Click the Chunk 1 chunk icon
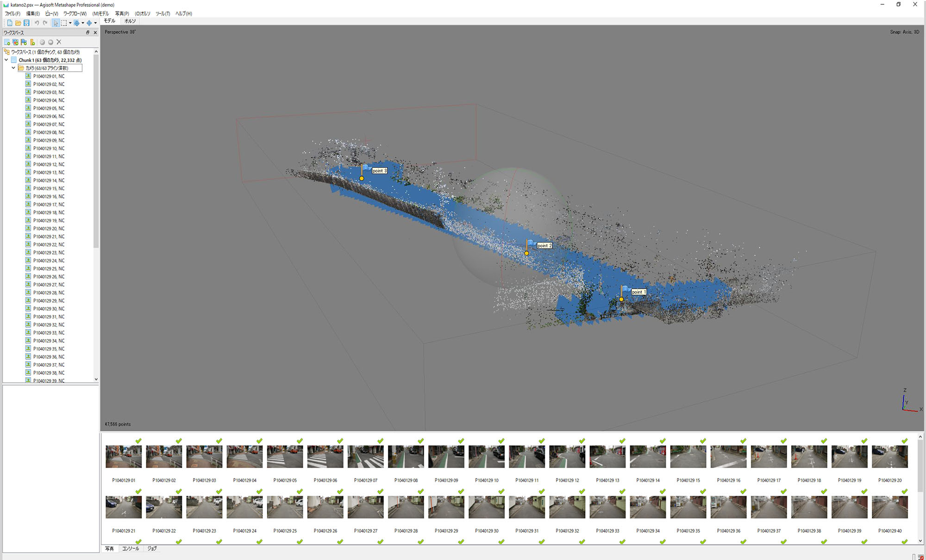 pos(14,60)
